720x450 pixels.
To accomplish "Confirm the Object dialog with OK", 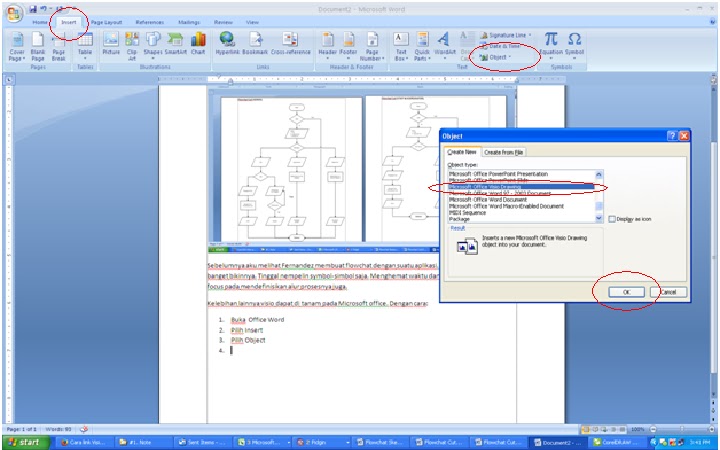I will click(627, 292).
